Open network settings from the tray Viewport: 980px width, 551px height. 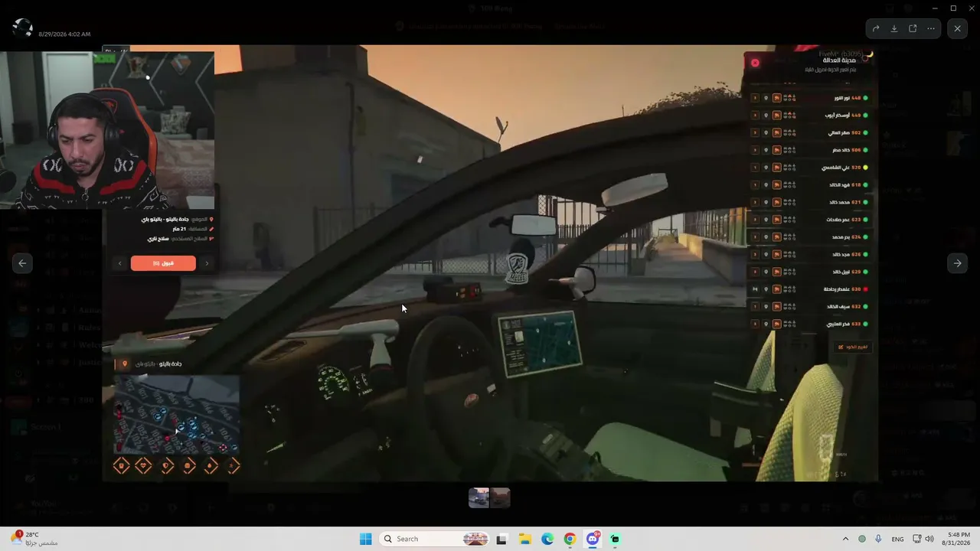point(917,539)
